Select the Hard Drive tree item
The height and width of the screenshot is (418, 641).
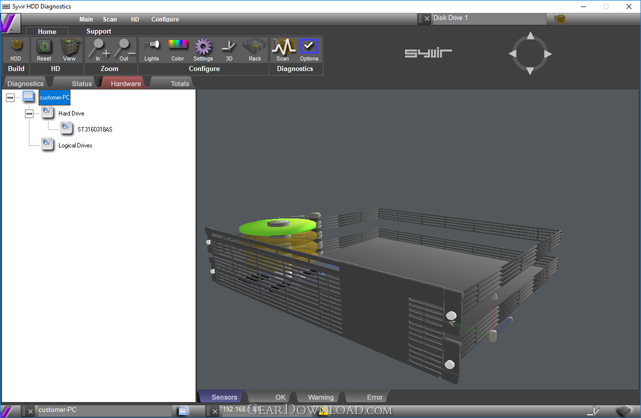pos(71,113)
